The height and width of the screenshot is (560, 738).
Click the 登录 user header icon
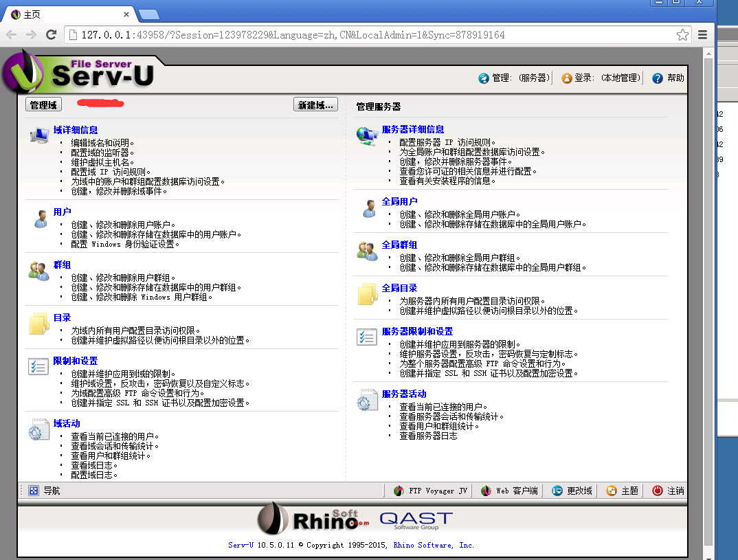[567, 78]
